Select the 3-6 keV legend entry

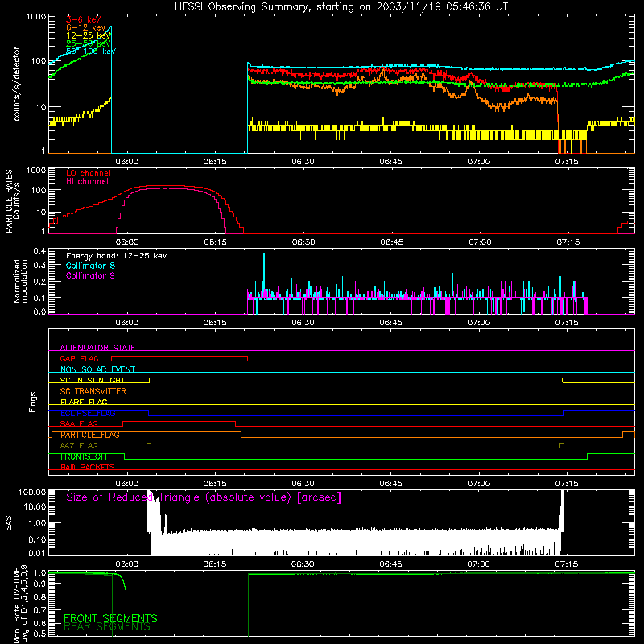click(83, 19)
